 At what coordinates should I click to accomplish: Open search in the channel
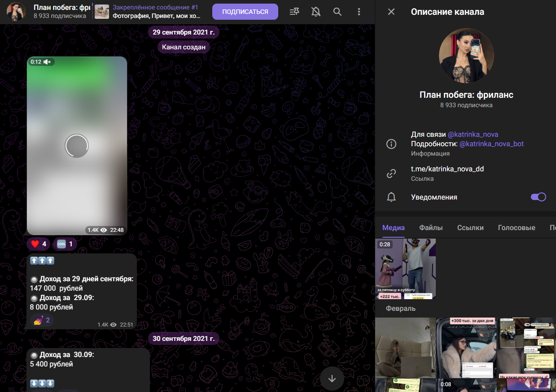click(337, 12)
